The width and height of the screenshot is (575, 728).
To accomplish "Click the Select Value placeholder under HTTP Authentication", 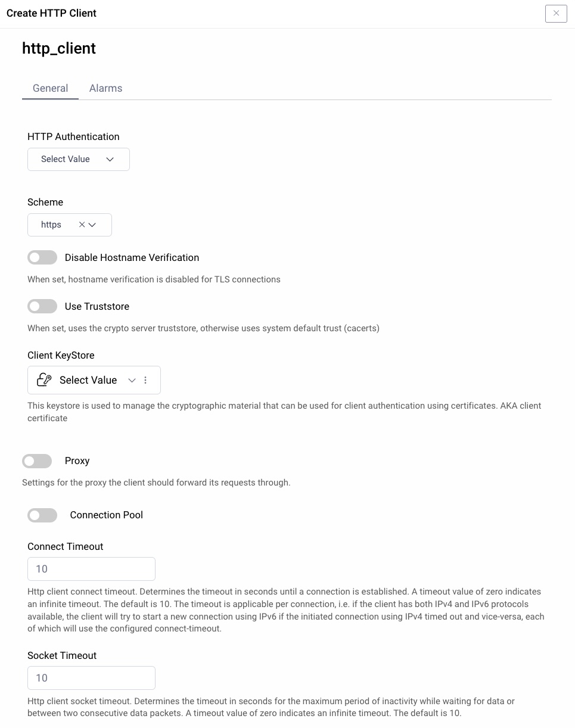I will 66,159.
